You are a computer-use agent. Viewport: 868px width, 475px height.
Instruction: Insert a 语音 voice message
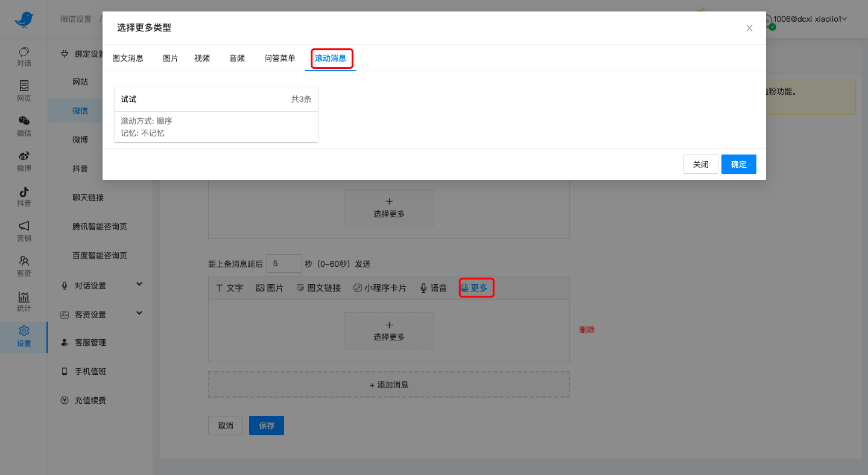coord(433,288)
